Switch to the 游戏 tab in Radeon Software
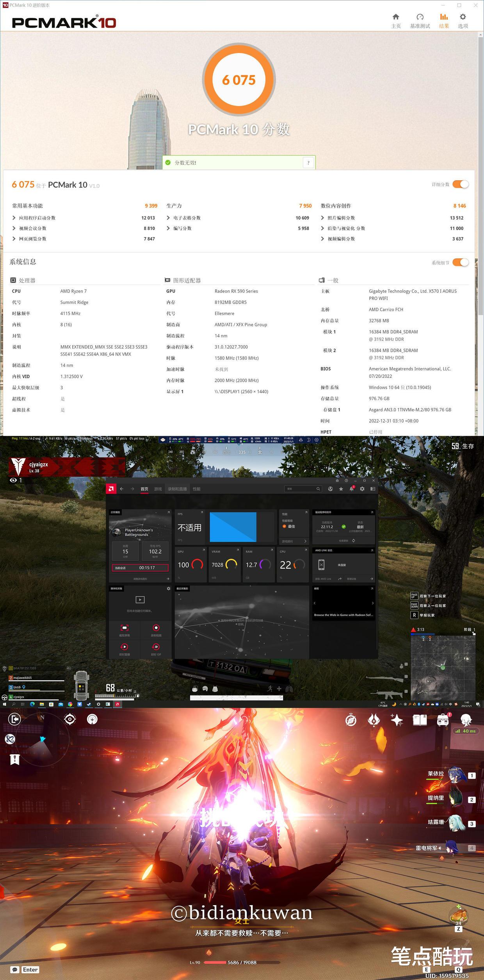 click(x=158, y=489)
